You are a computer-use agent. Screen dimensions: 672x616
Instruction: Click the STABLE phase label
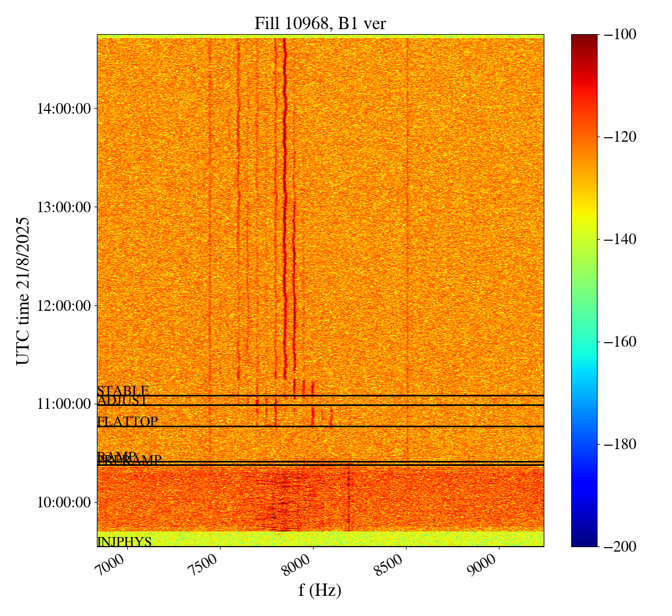point(123,391)
